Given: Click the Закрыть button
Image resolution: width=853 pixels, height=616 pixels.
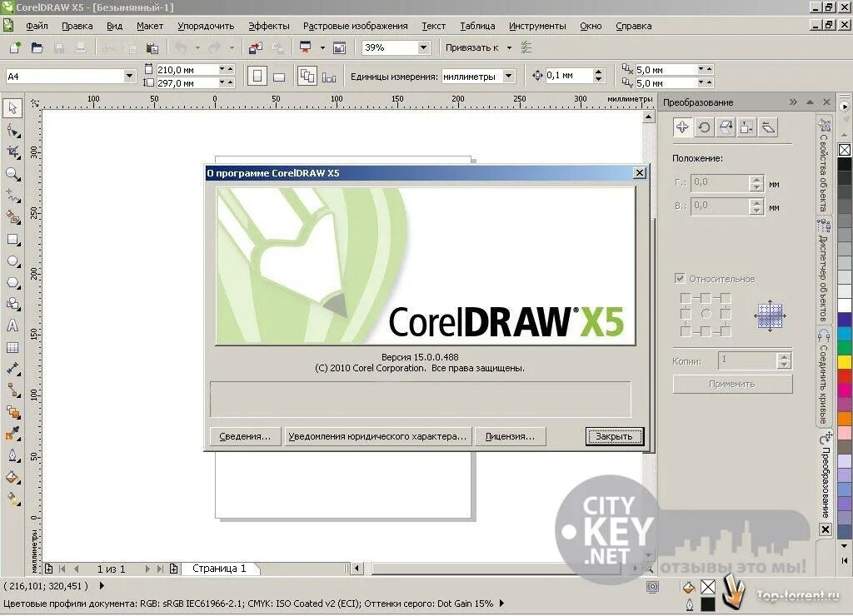Looking at the screenshot, I should tap(614, 436).
